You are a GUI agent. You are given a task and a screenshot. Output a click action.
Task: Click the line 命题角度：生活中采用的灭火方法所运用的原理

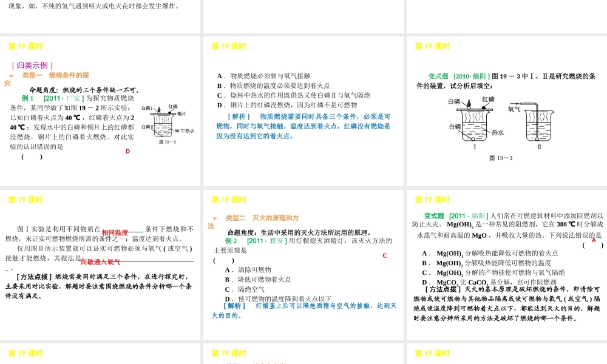pyautogui.click(x=300, y=232)
